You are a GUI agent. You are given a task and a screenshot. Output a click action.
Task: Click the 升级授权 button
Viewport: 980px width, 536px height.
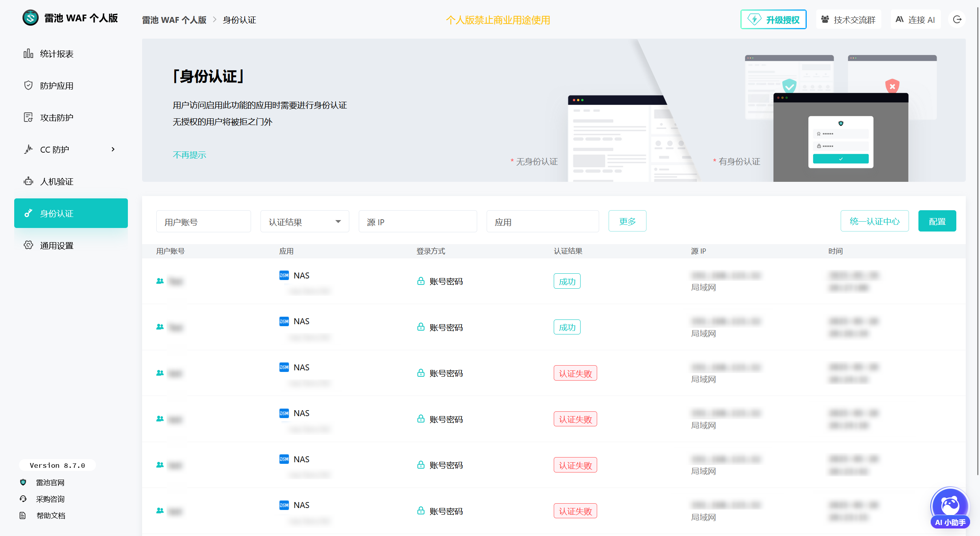coord(773,20)
